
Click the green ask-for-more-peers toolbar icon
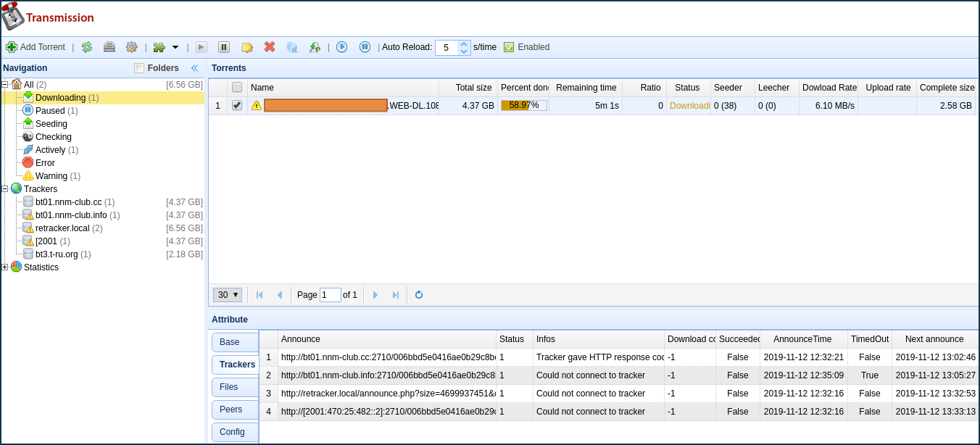[x=315, y=47]
